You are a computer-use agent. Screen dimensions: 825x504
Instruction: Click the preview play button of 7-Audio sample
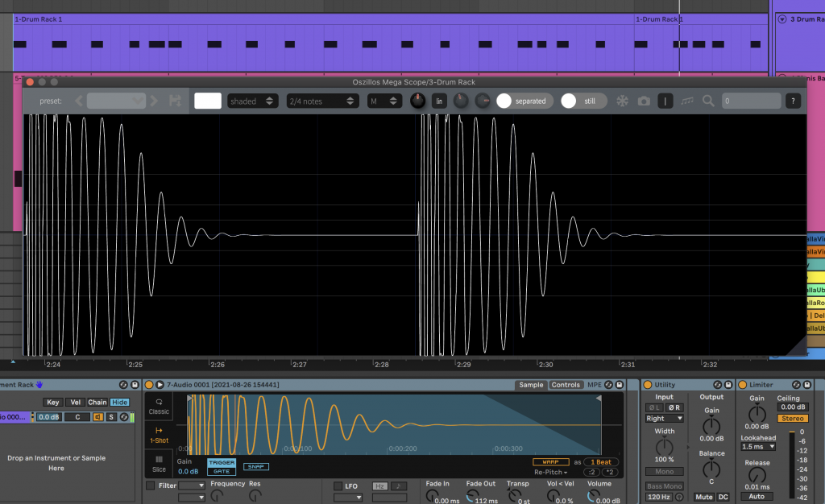coord(160,385)
